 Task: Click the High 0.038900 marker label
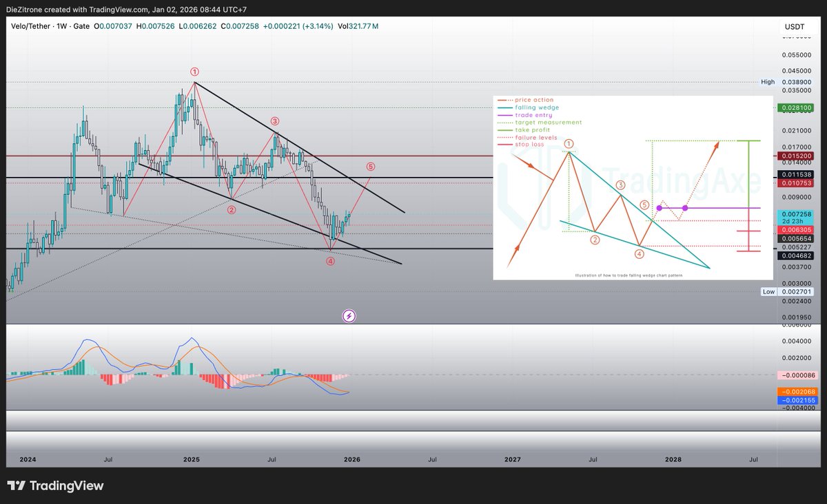pyautogui.click(x=787, y=81)
